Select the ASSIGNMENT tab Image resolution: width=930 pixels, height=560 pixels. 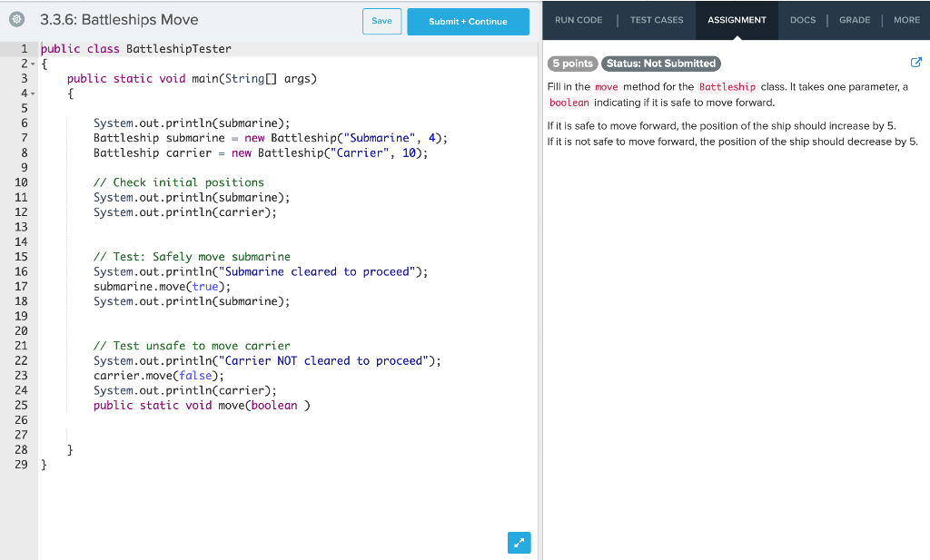[x=737, y=20]
